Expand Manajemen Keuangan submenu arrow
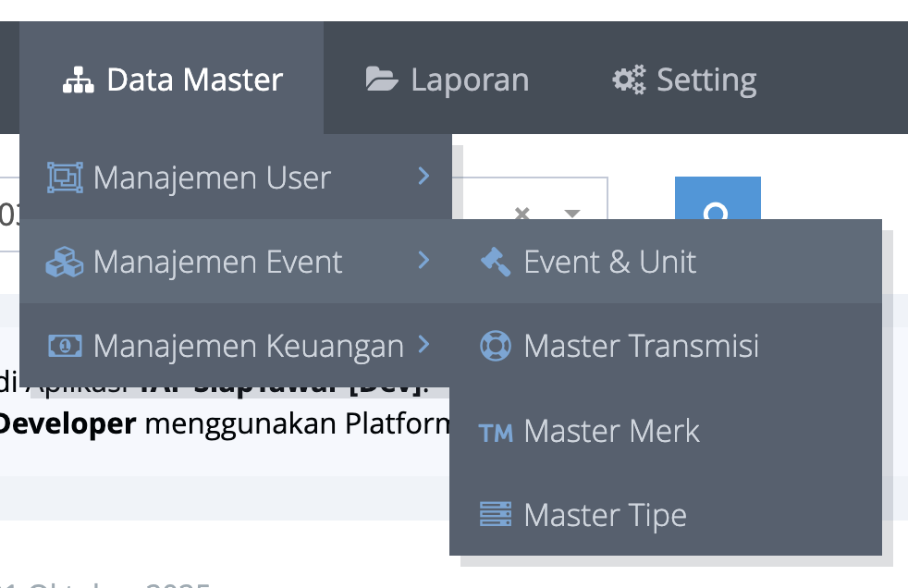Image resolution: width=908 pixels, height=588 pixels. (x=423, y=345)
